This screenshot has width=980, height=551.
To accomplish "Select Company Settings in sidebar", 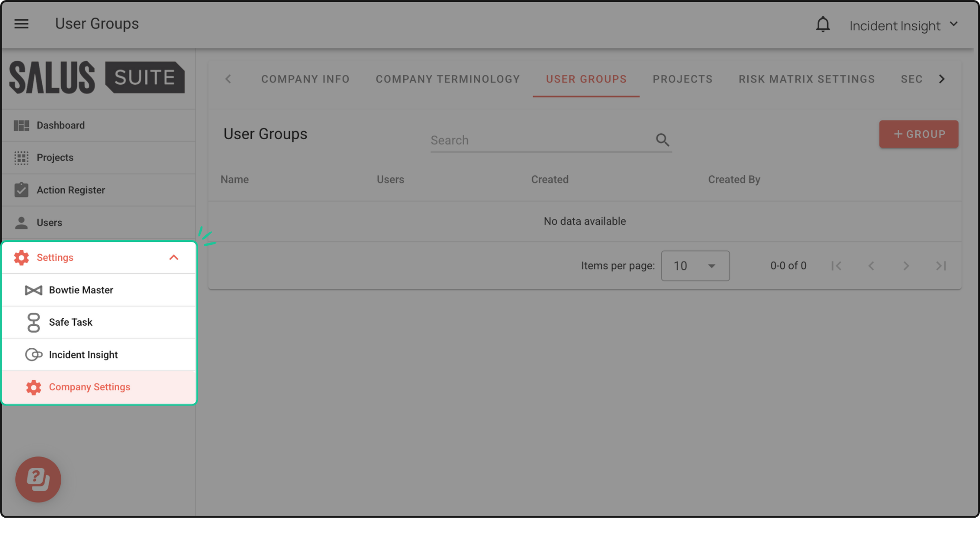I will coord(89,387).
